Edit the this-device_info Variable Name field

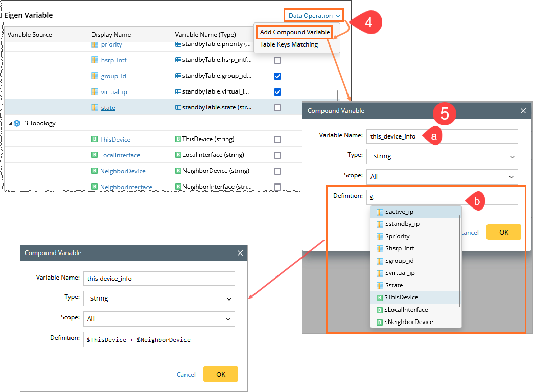point(159,279)
